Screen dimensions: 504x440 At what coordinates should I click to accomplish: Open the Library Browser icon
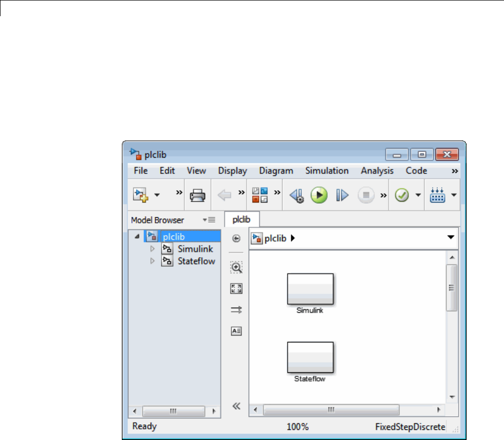(x=260, y=195)
